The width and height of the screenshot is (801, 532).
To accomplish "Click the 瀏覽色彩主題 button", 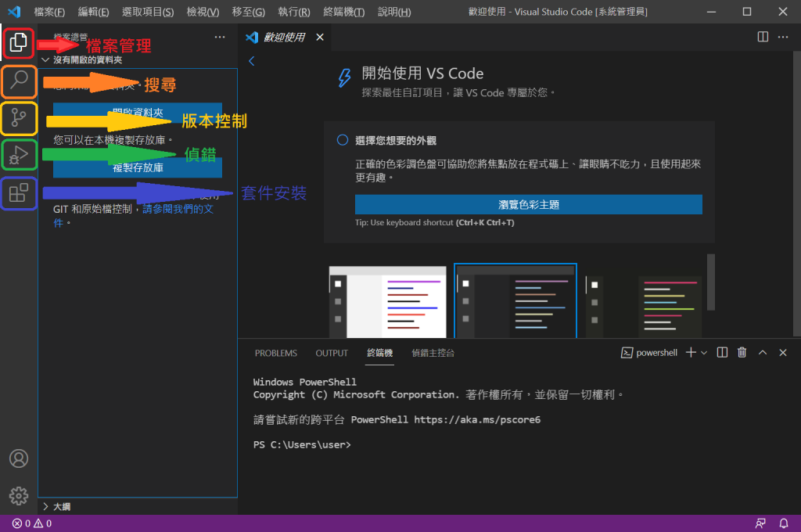I will click(x=528, y=204).
